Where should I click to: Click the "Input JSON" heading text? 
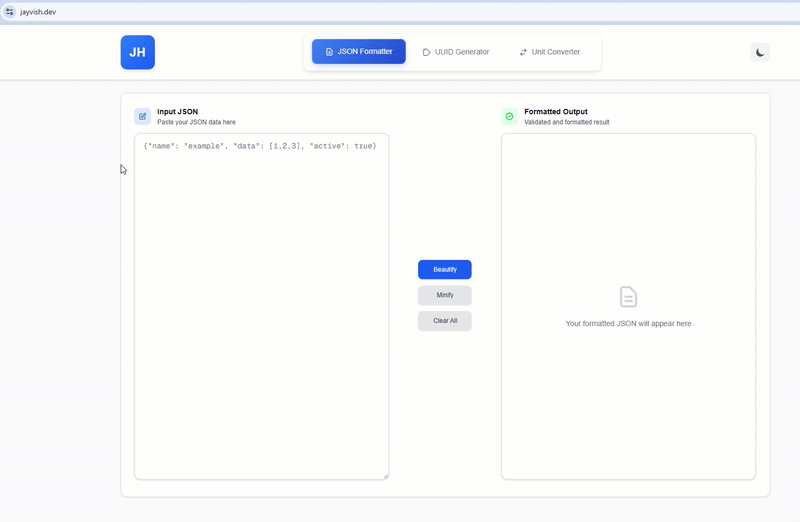click(x=177, y=111)
